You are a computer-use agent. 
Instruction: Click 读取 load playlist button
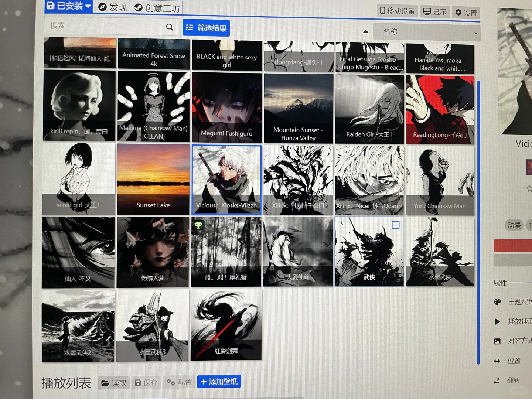point(114,383)
